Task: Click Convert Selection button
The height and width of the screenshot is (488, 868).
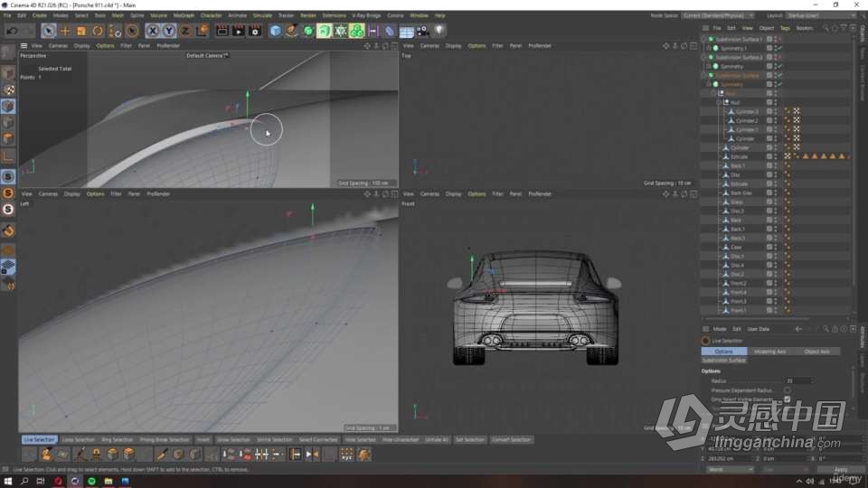Action: click(512, 440)
